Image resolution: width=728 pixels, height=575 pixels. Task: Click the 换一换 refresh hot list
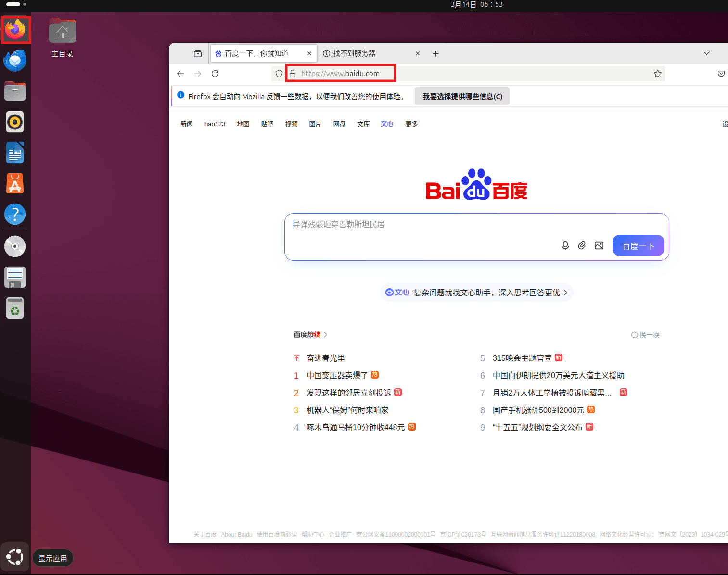(645, 335)
